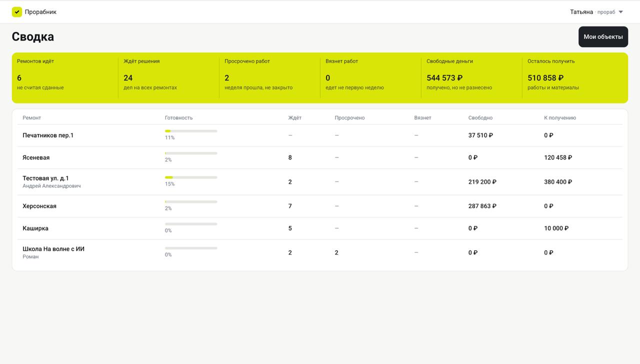The image size is (640, 364).
Task: Open the Каширка repair row
Action: pos(320,228)
